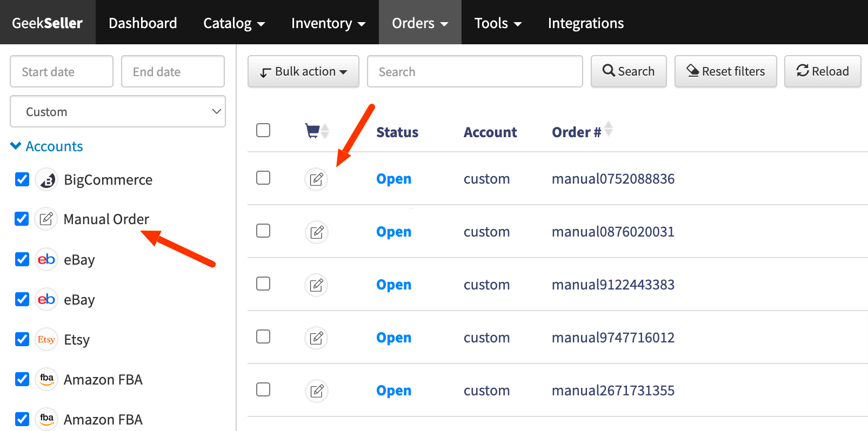Select order manual0876020031 row checkbox

click(263, 231)
